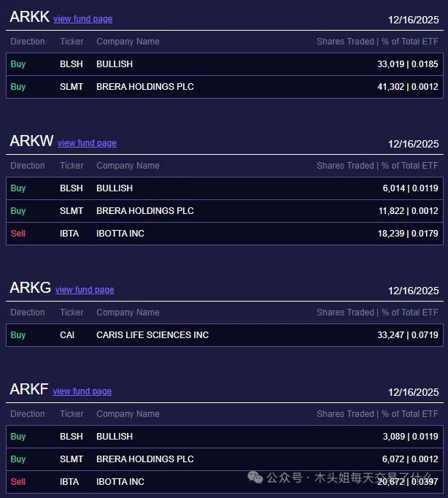
Task: Open ARKG view fund page link
Action: click(85, 290)
